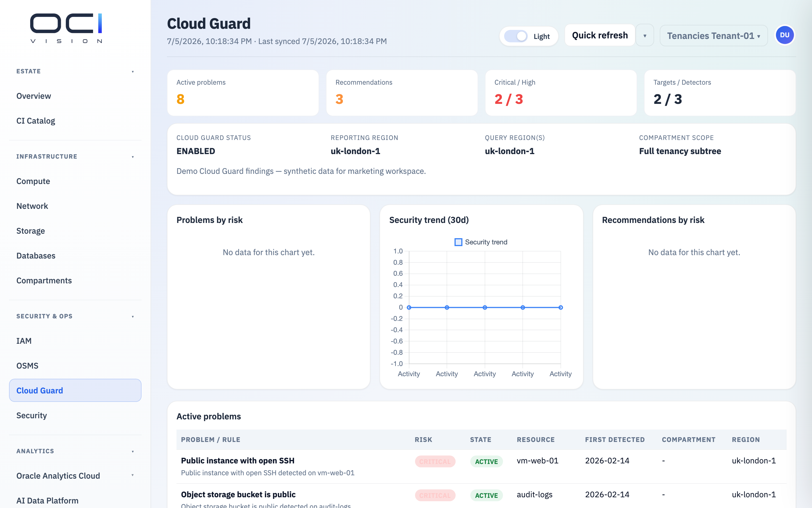The width and height of the screenshot is (812, 508).
Task: Collapse the Infrastructure sidebar section
Action: coord(75,157)
